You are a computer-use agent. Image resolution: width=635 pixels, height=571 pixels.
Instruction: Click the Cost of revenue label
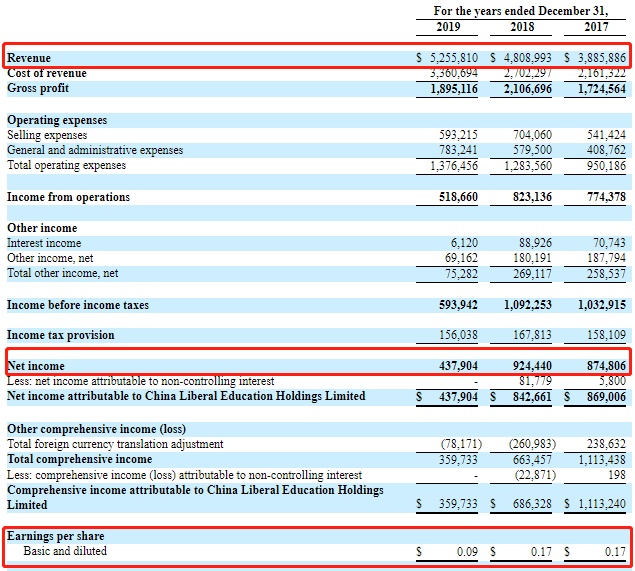(47, 73)
